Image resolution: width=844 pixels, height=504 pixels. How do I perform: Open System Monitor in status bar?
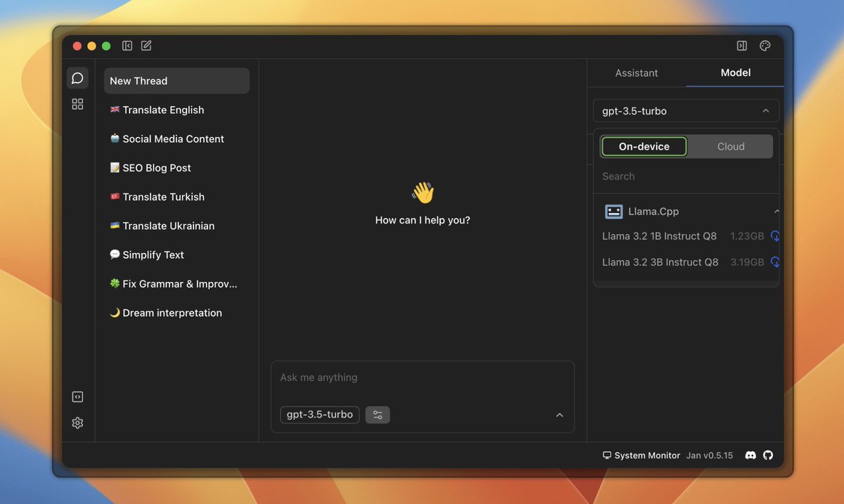pos(641,455)
